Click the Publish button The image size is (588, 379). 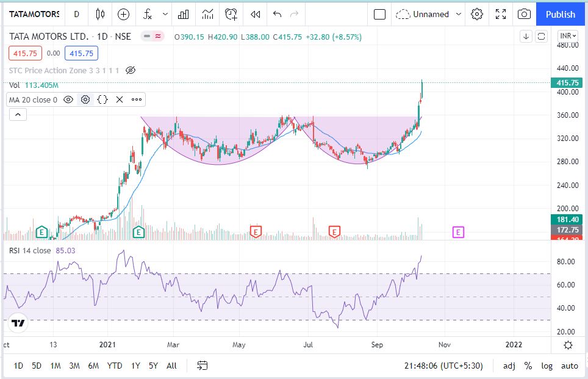click(x=561, y=14)
